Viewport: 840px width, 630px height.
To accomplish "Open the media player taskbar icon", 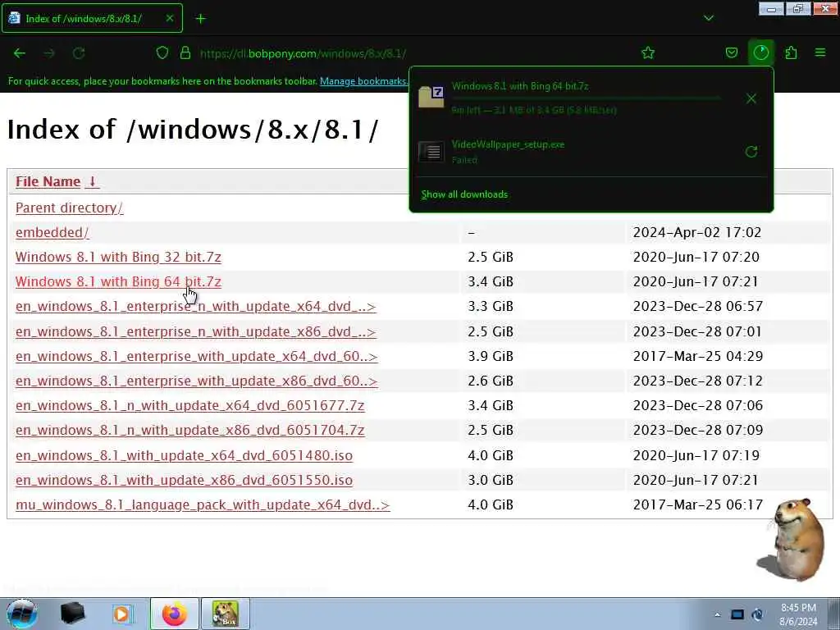I will pyautogui.click(x=123, y=614).
